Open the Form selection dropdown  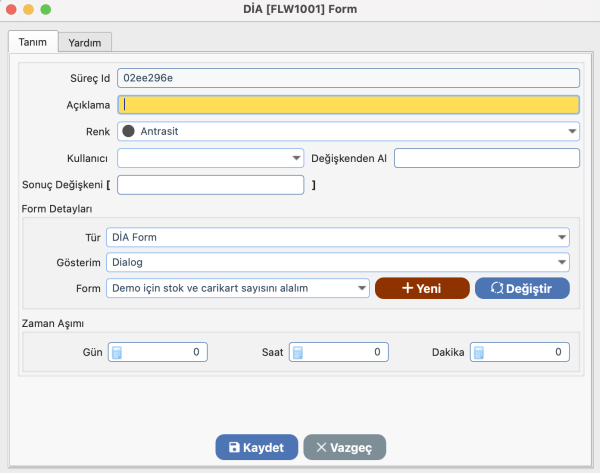pos(361,288)
